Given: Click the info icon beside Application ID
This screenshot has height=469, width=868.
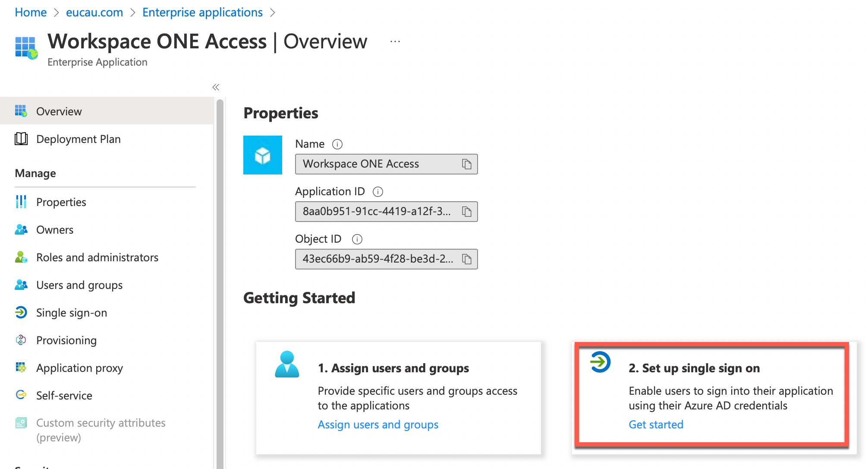Looking at the screenshot, I should pos(378,192).
